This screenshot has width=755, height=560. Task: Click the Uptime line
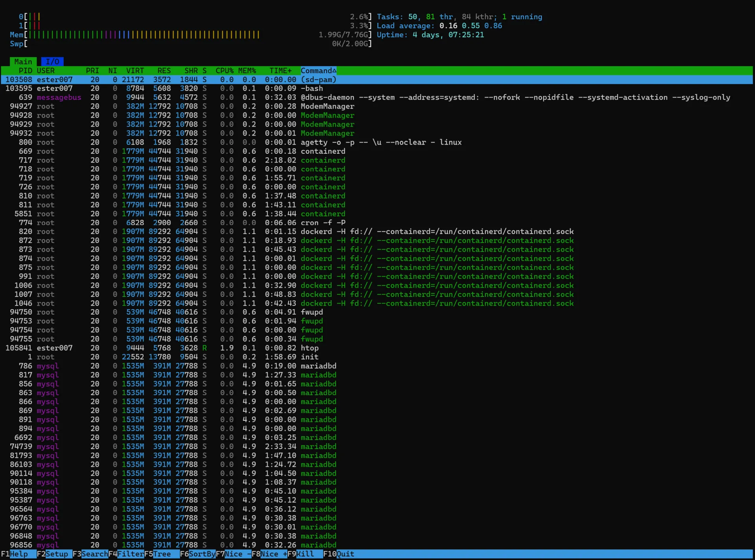430,35
